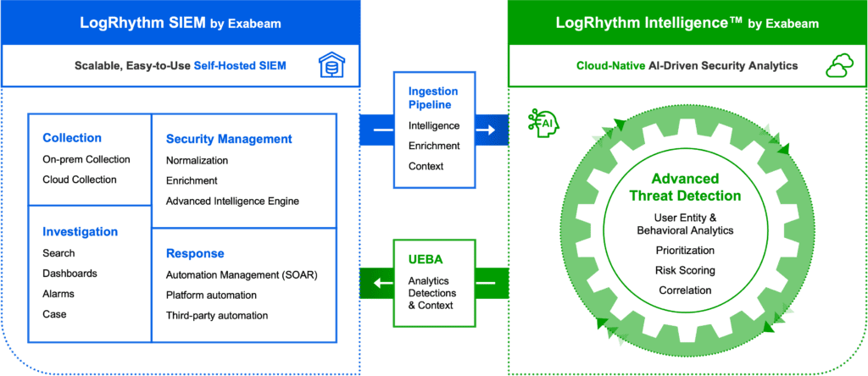
Task: Click the Advanced Threat Detection title
Action: 685,187
